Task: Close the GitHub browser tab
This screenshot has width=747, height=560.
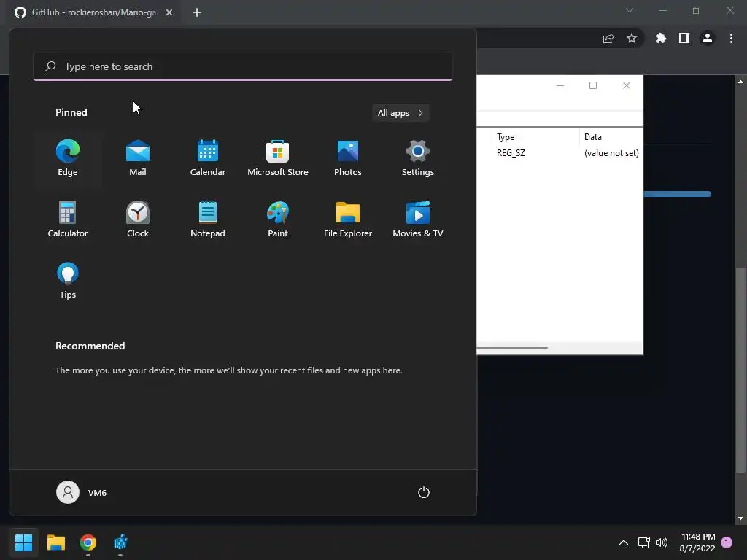Action: coord(169,12)
